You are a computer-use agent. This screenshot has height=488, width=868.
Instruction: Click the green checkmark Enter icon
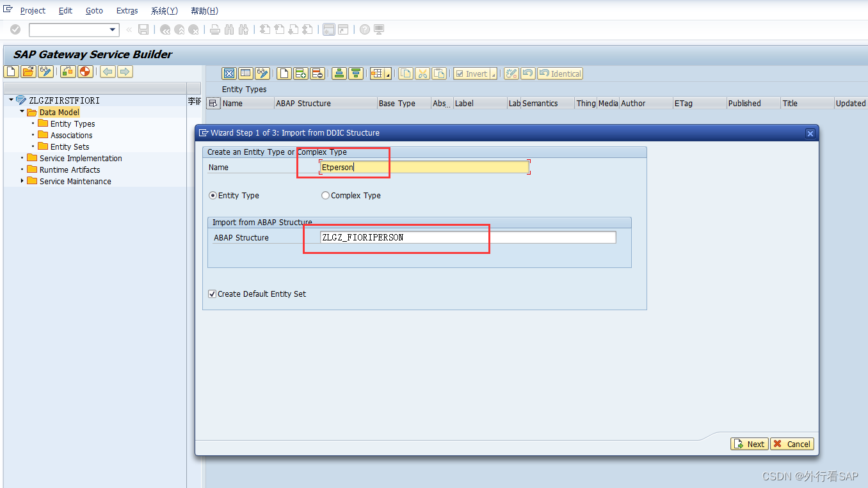click(15, 29)
